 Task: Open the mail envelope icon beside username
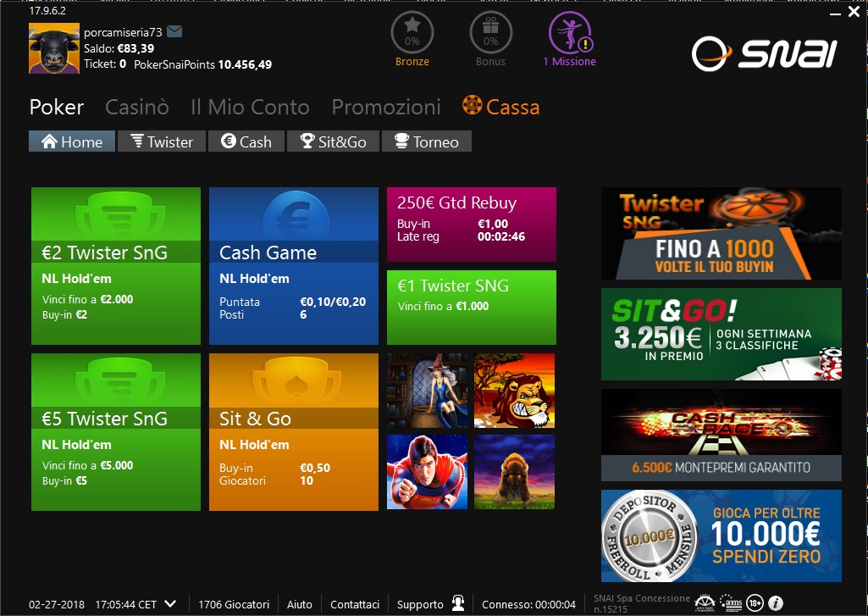point(174,31)
